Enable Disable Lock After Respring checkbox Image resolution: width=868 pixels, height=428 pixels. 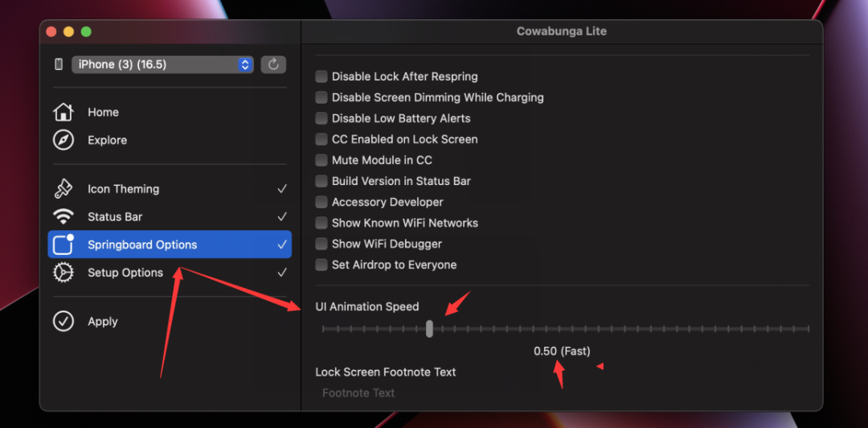(x=321, y=76)
